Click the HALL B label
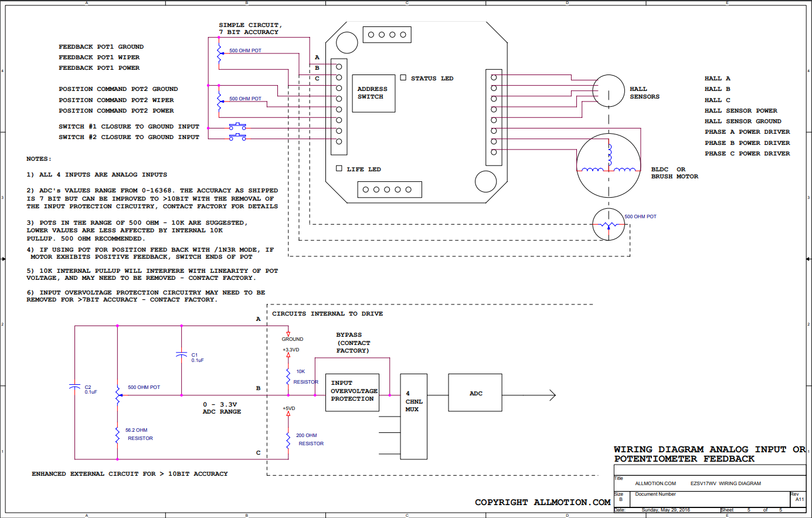This screenshot has height=518, width=812. pyautogui.click(x=718, y=89)
